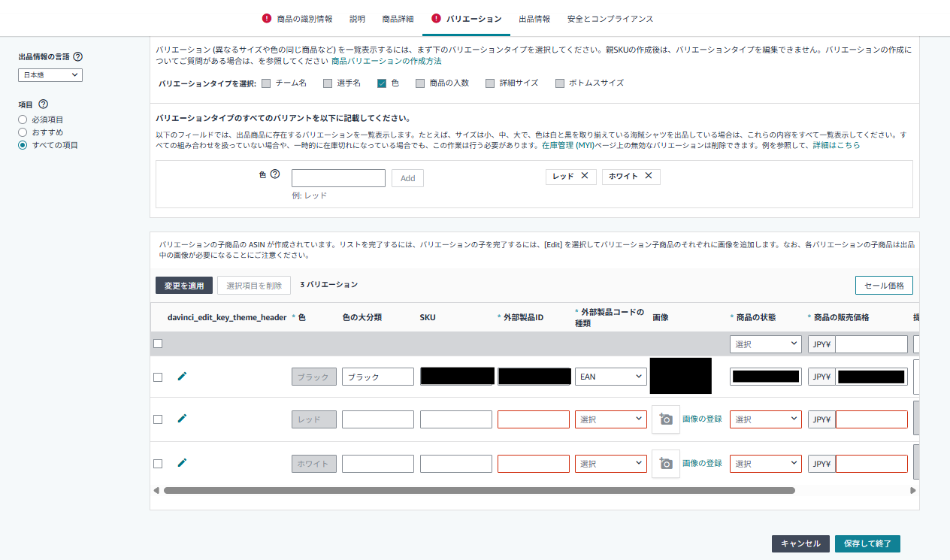Click the 選択項目を削除 button
This screenshot has width=950, height=560.
point(254,286)
